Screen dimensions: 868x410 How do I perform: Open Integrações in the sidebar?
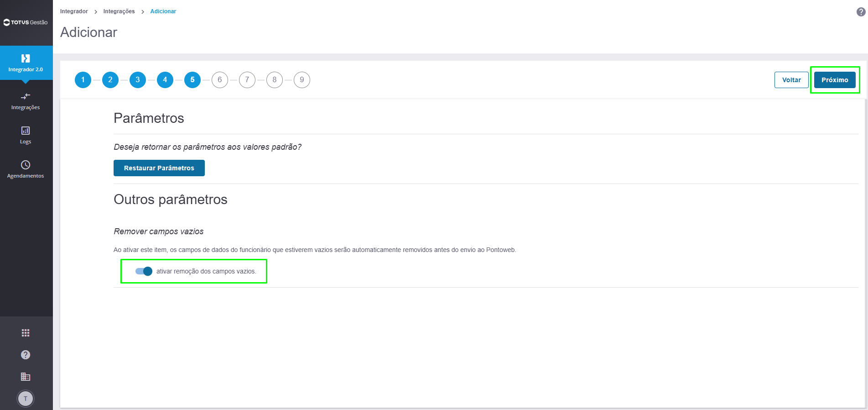pyautogui.click(x=26, y=101)
